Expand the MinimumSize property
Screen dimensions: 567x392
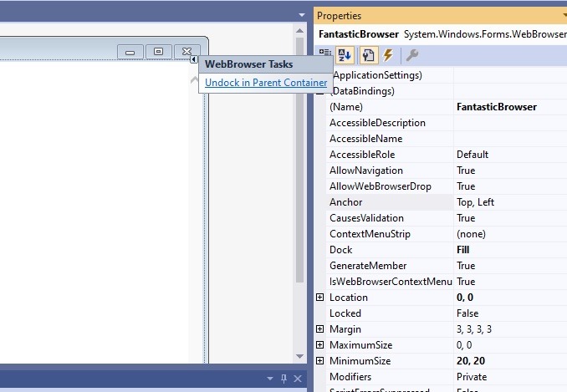click(319, 360)
